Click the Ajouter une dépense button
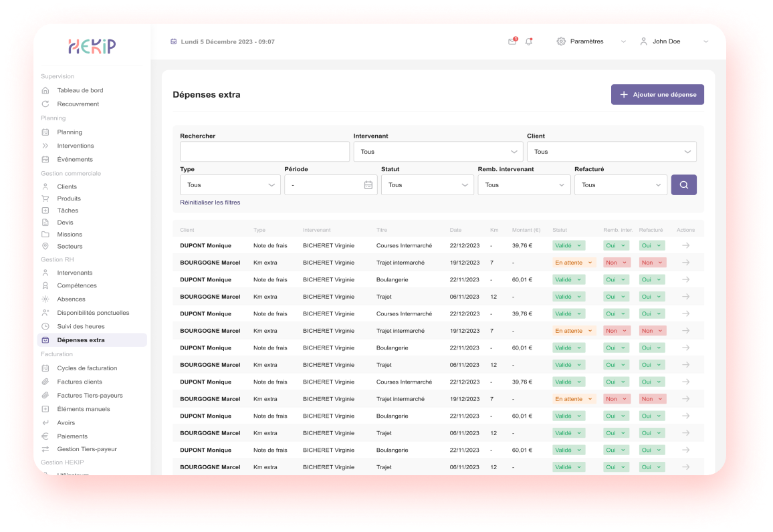This screenshot has height=532, width=773. tap(657, 95)
